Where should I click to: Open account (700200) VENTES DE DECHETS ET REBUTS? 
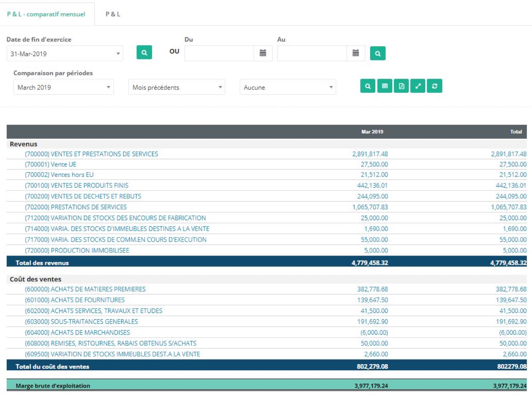tap(83, 196)
